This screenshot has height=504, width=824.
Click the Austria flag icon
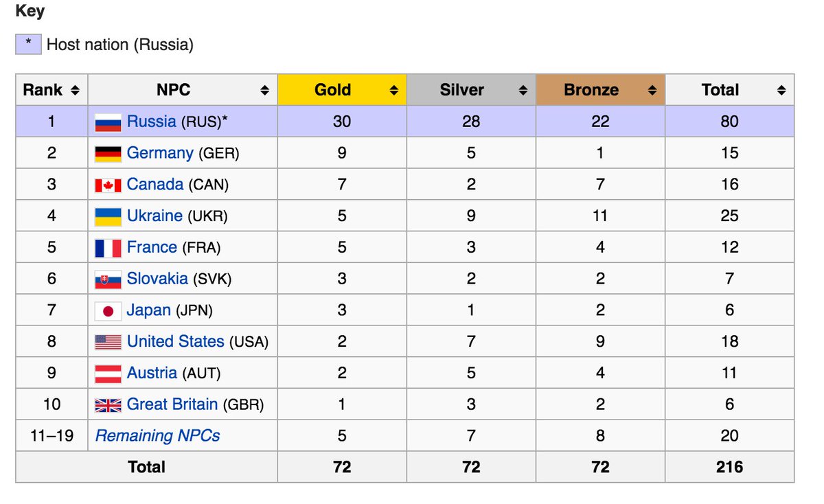(108, 374)
